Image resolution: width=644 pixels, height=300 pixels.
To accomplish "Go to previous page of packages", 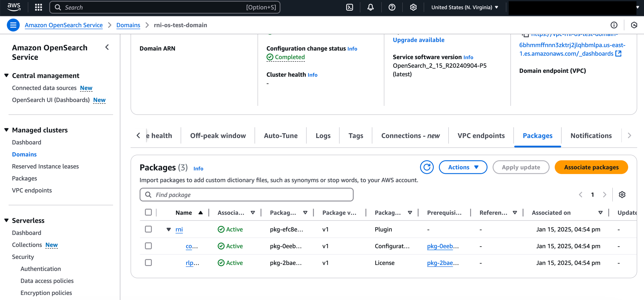I will pos(581,195).
